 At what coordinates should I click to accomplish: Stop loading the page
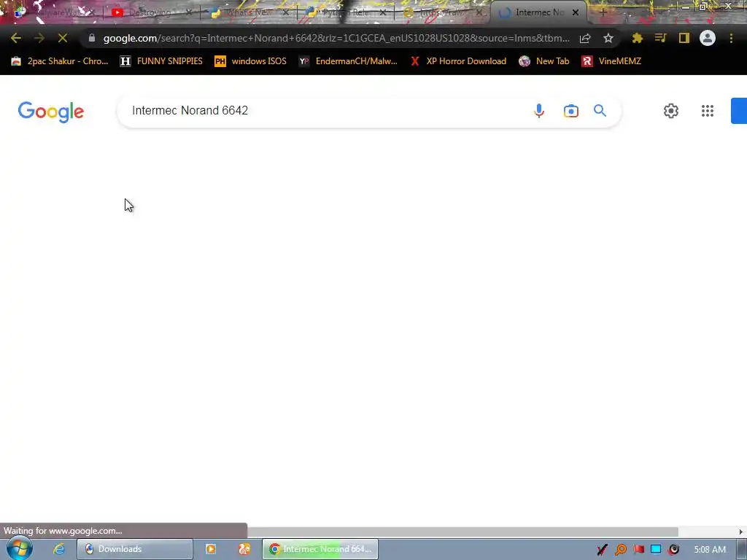pyautogui.click(x=63, y=38)
